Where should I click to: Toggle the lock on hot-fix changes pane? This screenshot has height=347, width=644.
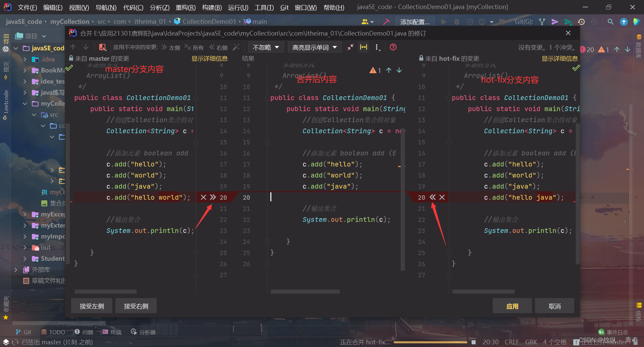[421, 58]
